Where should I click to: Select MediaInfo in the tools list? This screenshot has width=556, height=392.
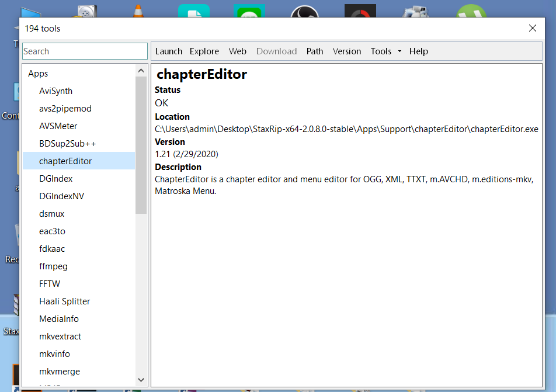click(x=59, y=319)
